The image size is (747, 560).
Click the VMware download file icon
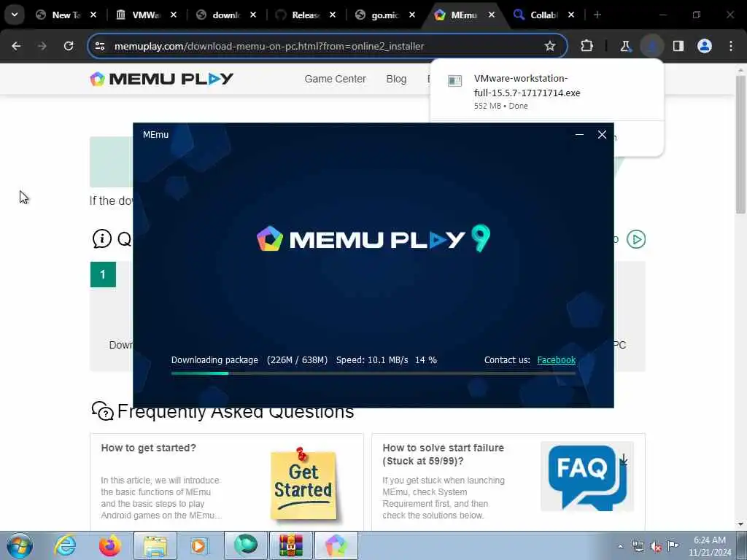pyautogui.click(x=455, y=81)
